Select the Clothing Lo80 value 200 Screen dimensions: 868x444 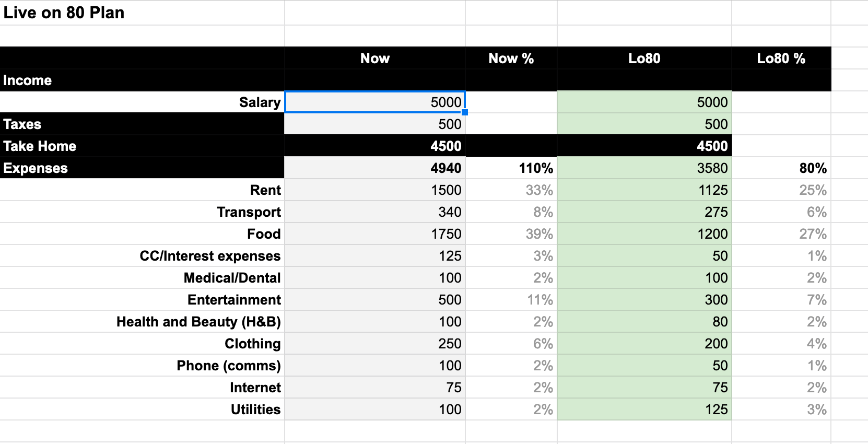click(644, 344)
